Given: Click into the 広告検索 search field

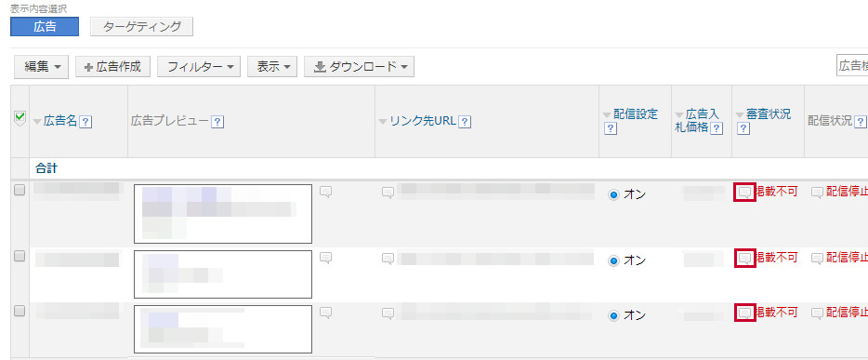Looking at the screenshot, I should tap(852, 66).
